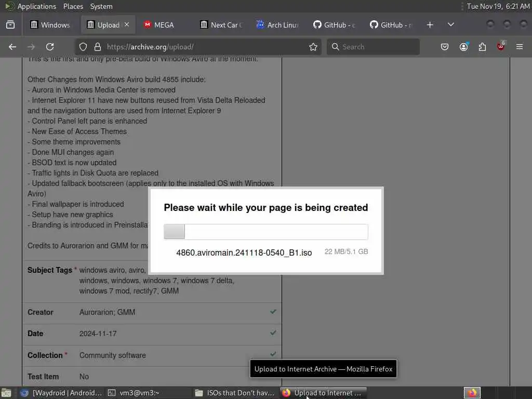
Task: Click the panel launcher icon beside Applications
Action: click(9, 6)
